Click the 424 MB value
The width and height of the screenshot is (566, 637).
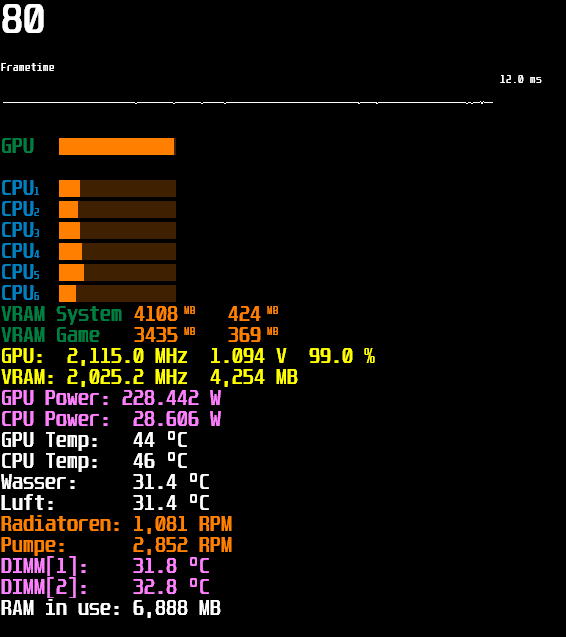(253, 314)
